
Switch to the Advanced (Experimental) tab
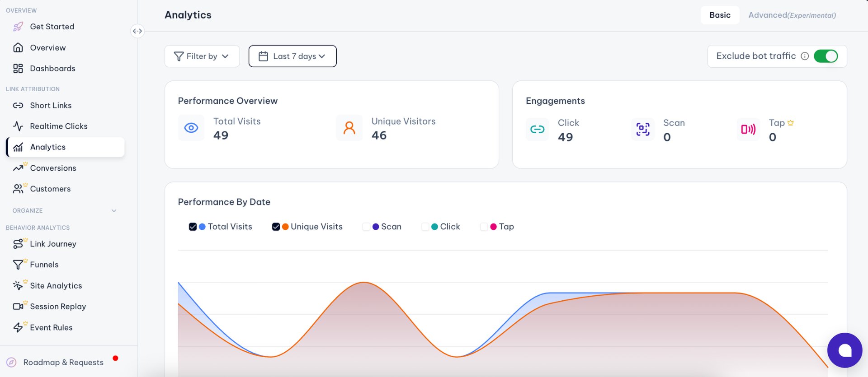[x=792, y=15]
